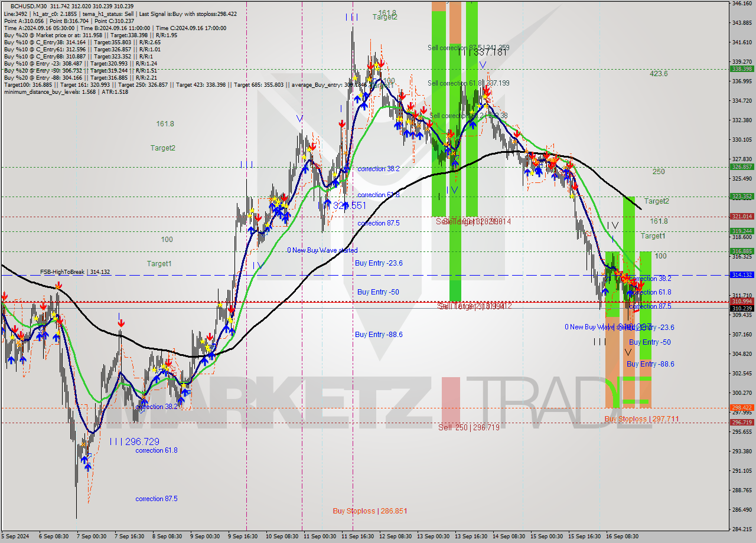
Task: Click the '| | | 337.181' wave label
Action: pos(483,53)
